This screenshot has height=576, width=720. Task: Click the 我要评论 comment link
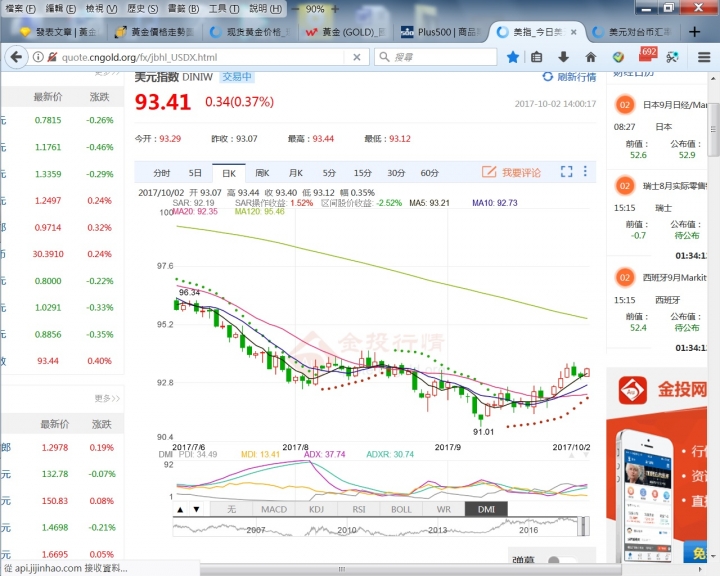coord(511,172)
